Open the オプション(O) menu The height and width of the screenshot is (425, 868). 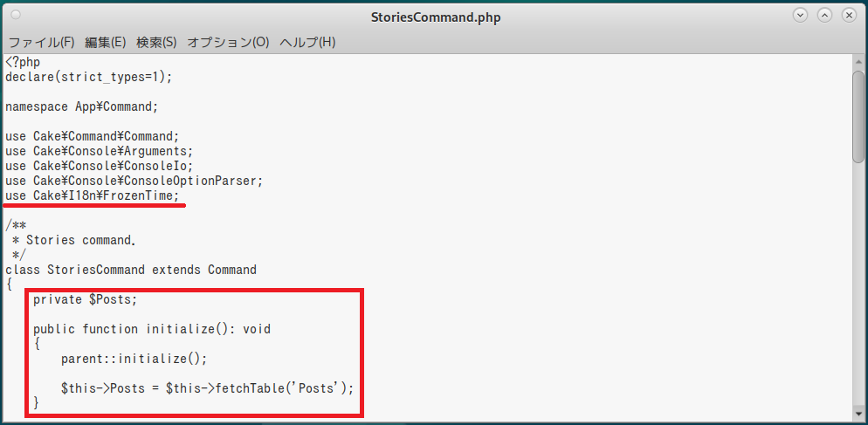228,42
